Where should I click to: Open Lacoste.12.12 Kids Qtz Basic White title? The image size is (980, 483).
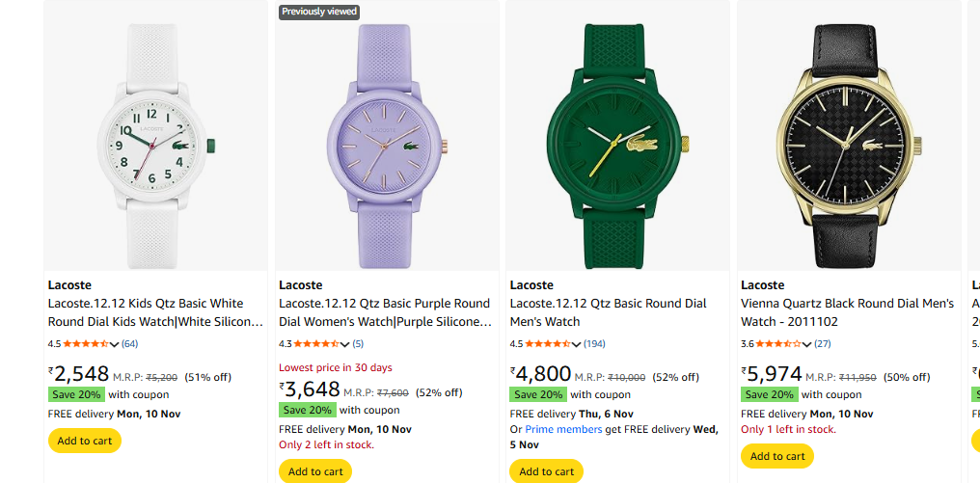pyautogui.click(x=154, y=311)
